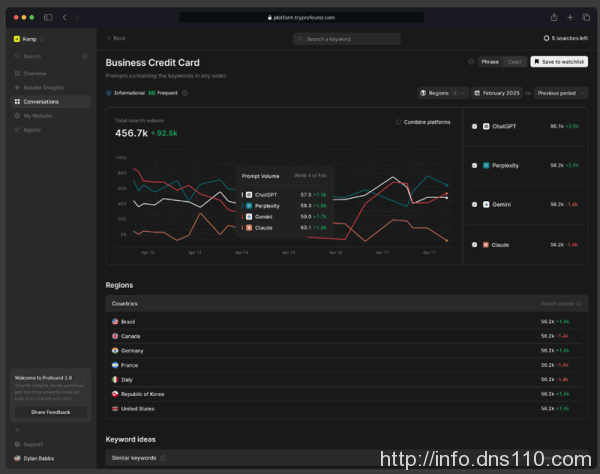Uncheck the Perplexity platform checkbox

[474, 165]
